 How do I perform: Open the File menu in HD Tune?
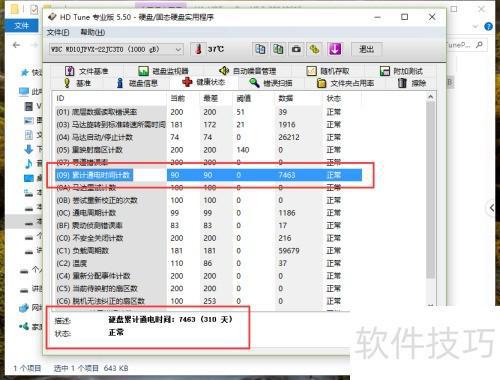tap(58, 32)
